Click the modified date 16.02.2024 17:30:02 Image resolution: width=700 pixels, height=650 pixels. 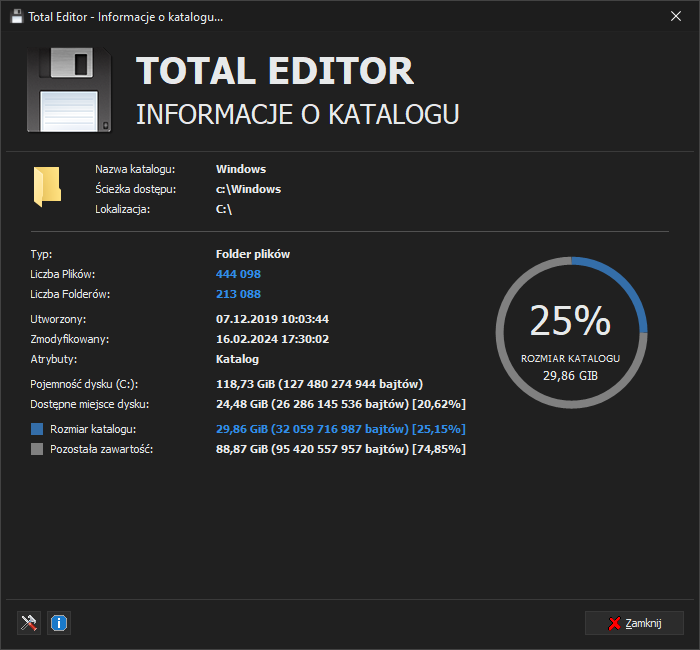coord(272,339)
